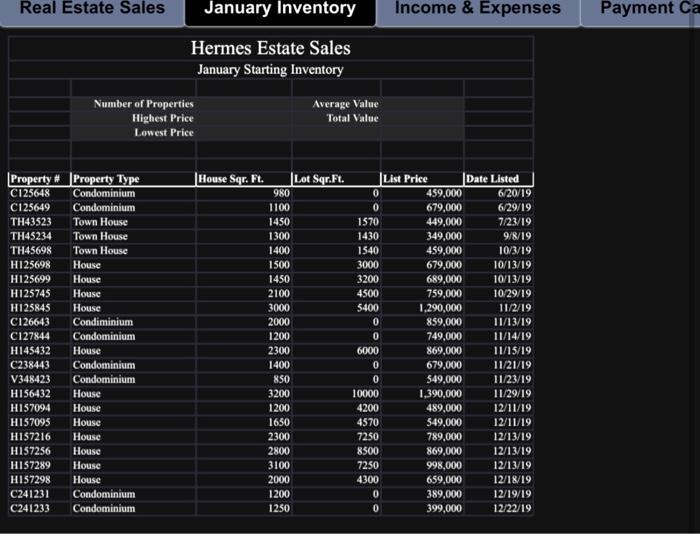700x534 pixels.
Task: Select property number TH45698
Action: (39, 250)
